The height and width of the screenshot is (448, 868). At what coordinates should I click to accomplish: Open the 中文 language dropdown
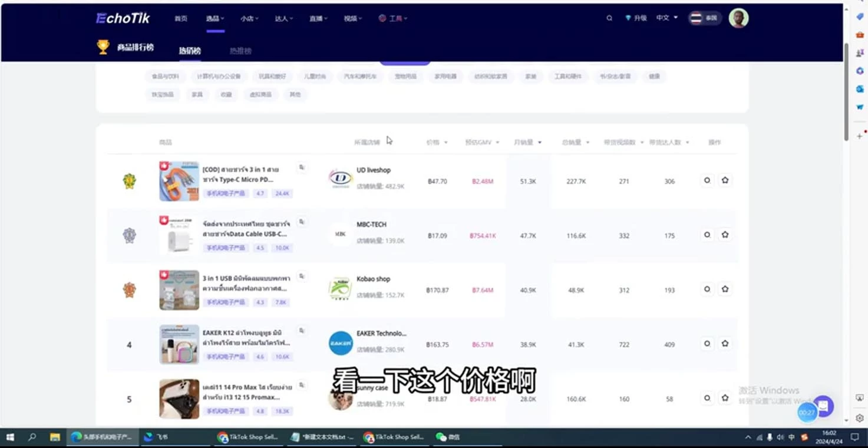click(665, 18)
